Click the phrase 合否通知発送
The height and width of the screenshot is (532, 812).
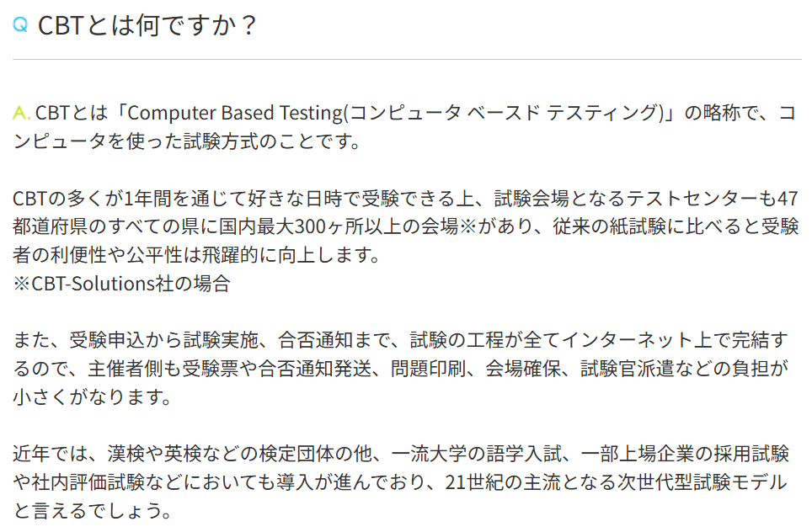315,369
